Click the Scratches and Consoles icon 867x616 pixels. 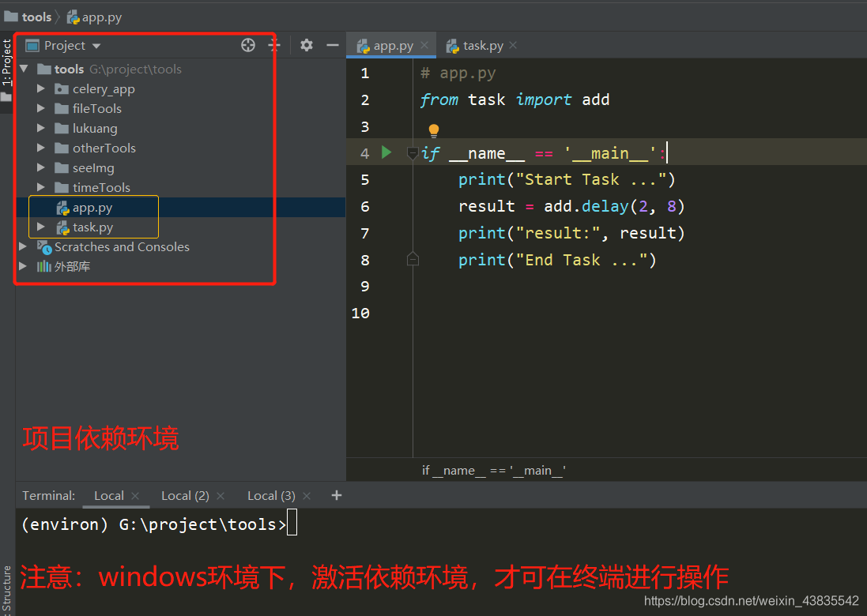click(x=44, y=247)
